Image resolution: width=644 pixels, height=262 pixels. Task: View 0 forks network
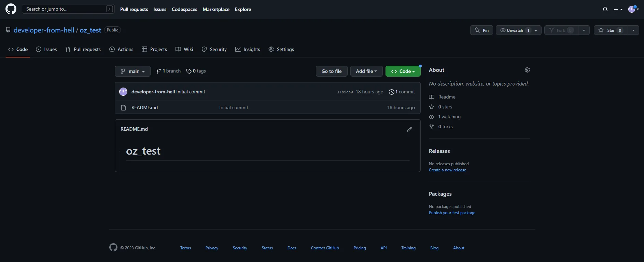click(441, 127)
